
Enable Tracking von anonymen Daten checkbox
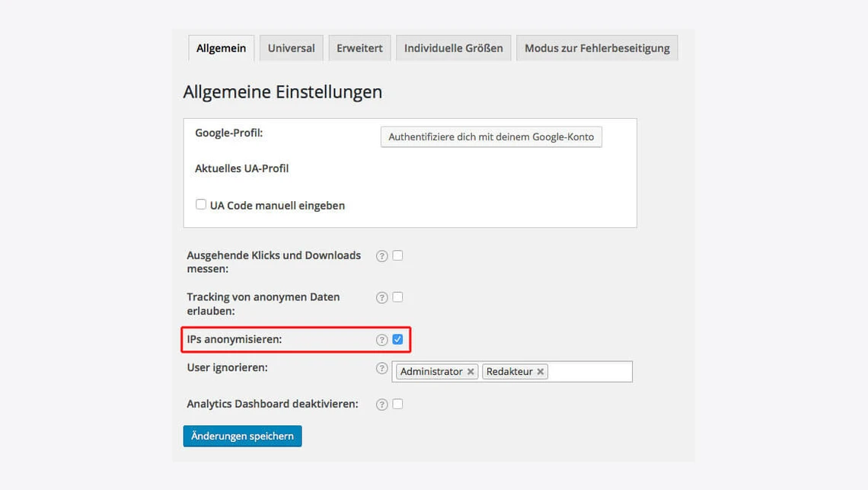397,297
